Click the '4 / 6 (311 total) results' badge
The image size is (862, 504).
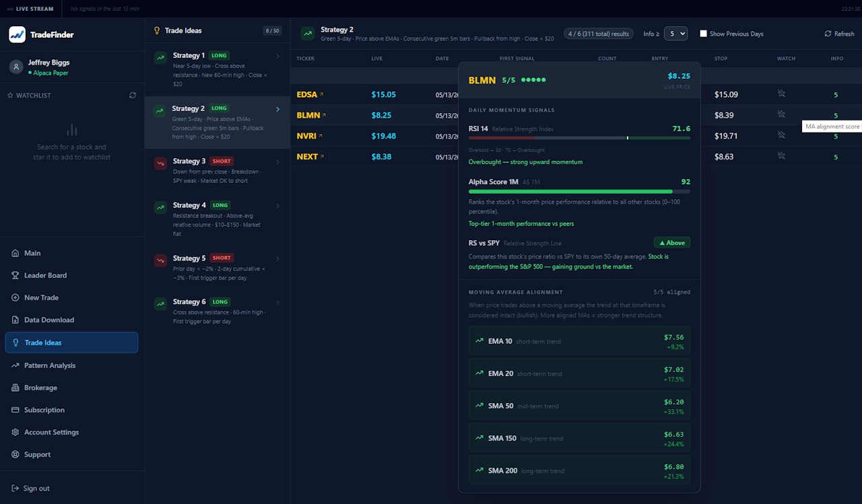pos(599,34)
